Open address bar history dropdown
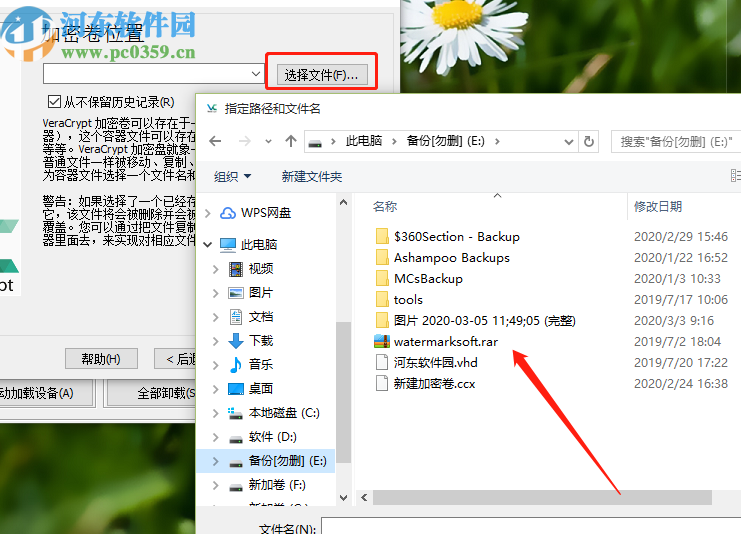 coord(569,142)
